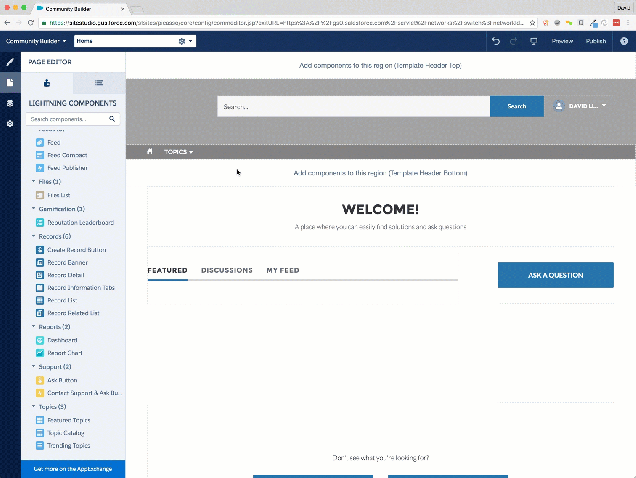Select the Record Banner component icon
636x478 pixels.
tap(40, 263)
